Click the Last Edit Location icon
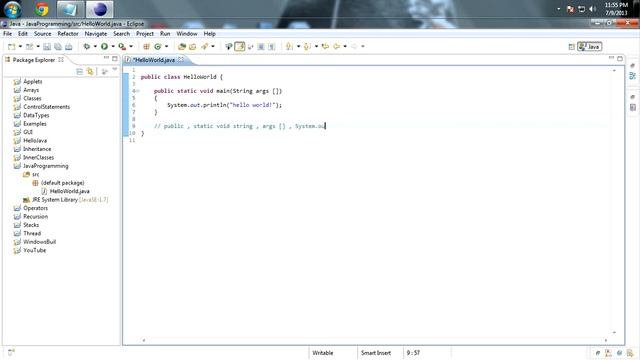The width and height of the screenshot is (640, 360). [x=325, y=47]
